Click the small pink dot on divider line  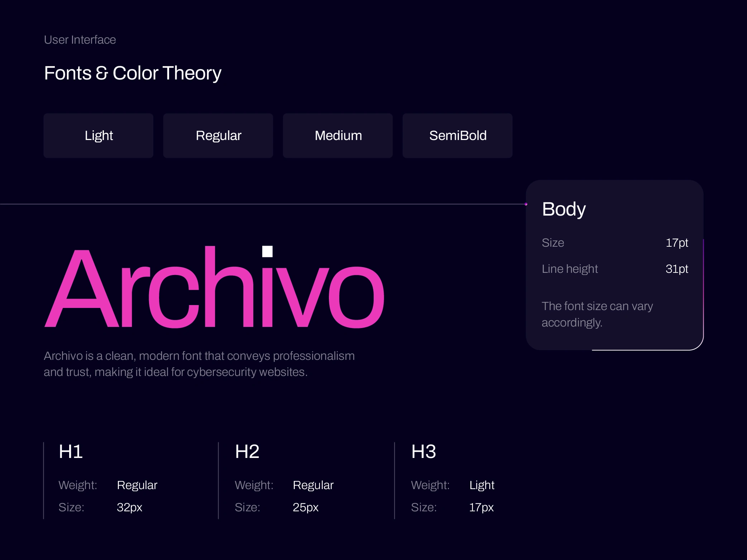tap(526, 204)
